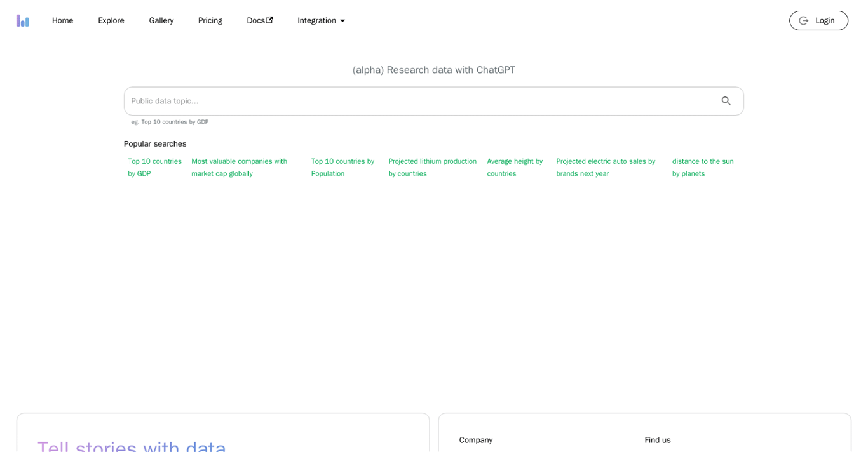Open the Explore page
The width and height of the screenshot is (868, 452).
pos(111,20)
